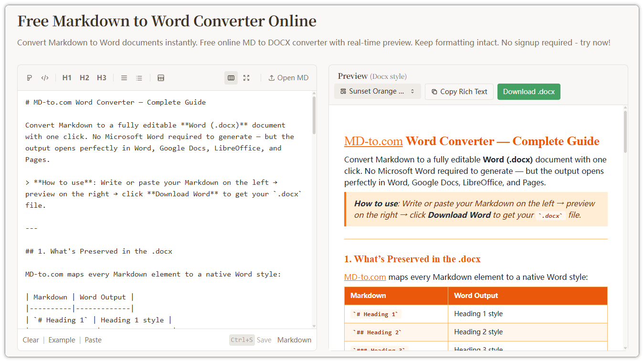644x362 pixels.
Task: Copy Rich Text to clipboard
Action: [x=459, y=91]
